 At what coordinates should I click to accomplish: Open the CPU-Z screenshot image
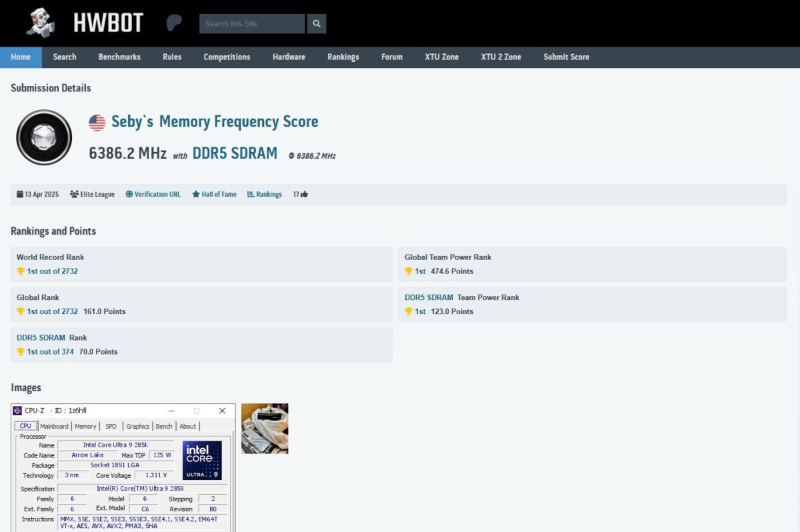123,467
